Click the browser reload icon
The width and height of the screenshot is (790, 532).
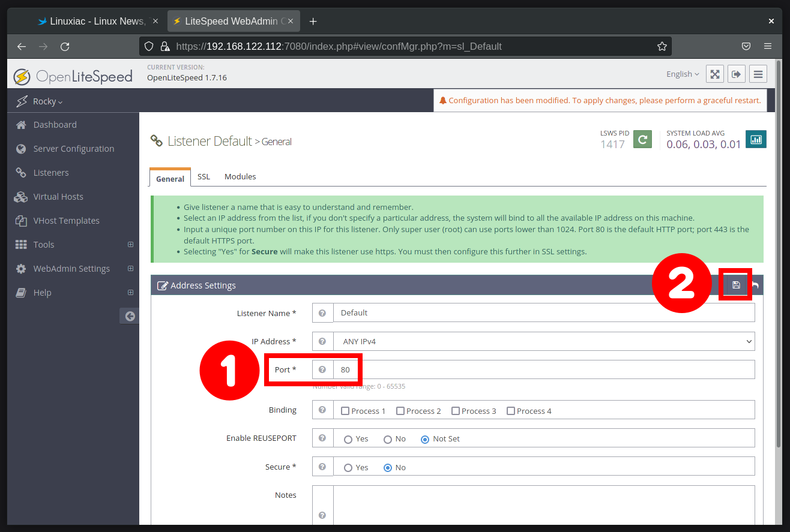click(x=65, y=46)
